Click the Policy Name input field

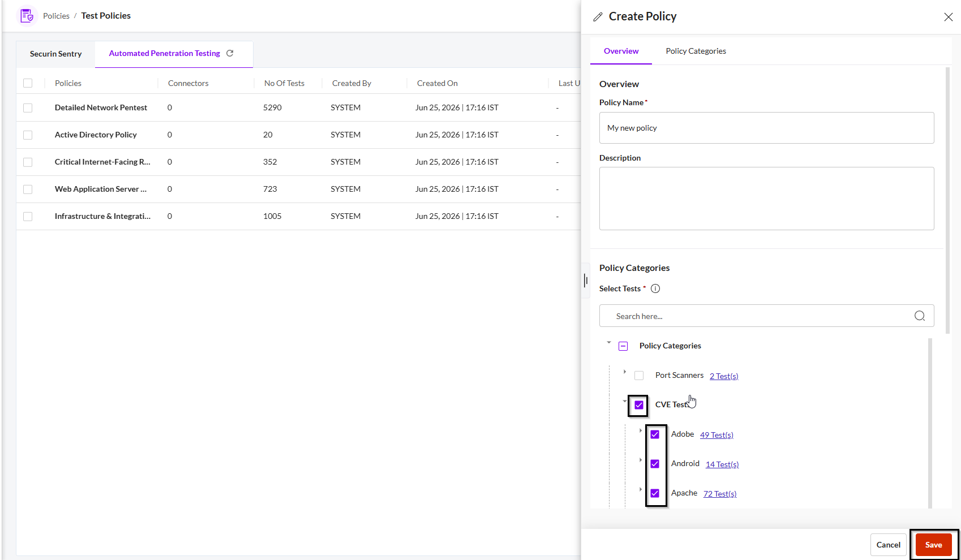pos(766,128)
